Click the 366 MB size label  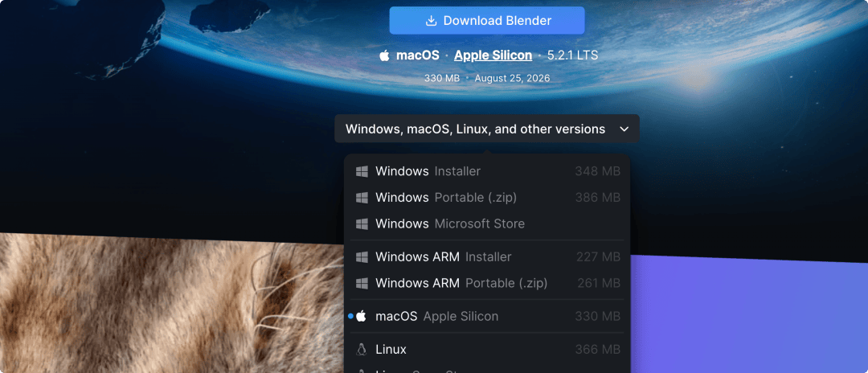tap(597, 350)
